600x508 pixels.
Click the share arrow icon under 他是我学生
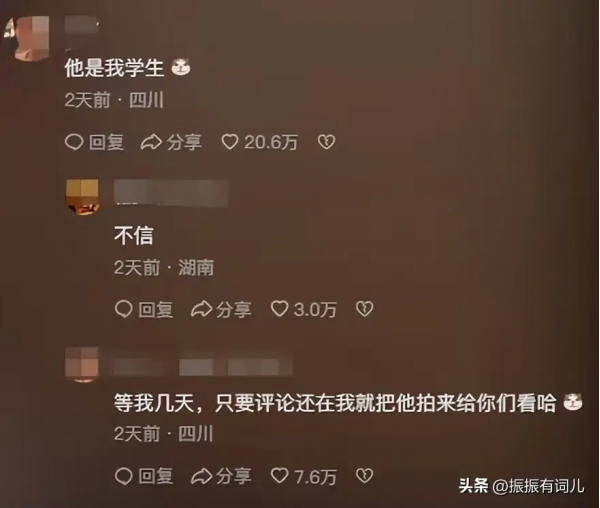tap(151, 142)
